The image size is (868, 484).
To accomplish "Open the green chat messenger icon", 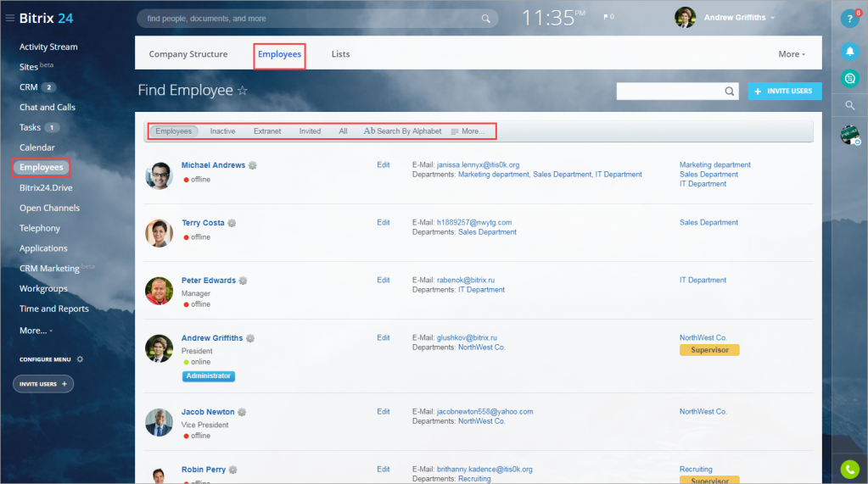I will [849, 79].
